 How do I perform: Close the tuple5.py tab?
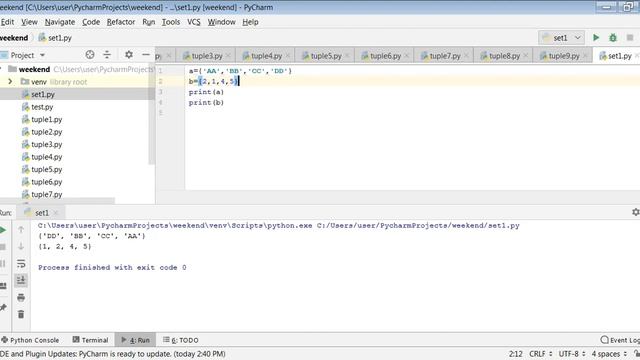click(347, 56)
